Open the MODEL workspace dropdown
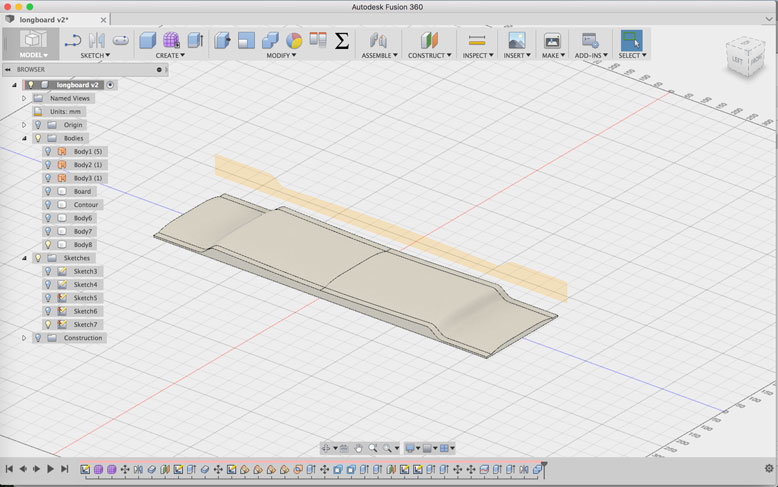This screenshot has height=487, width=778. [33, 55]
